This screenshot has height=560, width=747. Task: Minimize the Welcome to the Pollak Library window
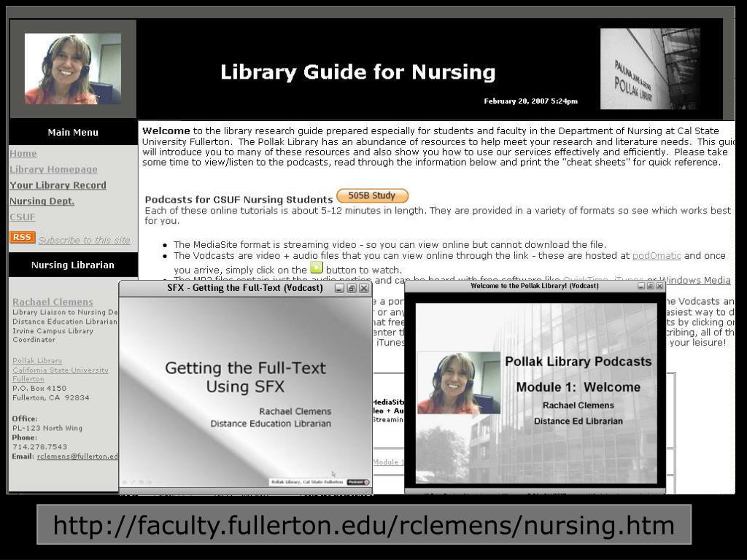641,286
